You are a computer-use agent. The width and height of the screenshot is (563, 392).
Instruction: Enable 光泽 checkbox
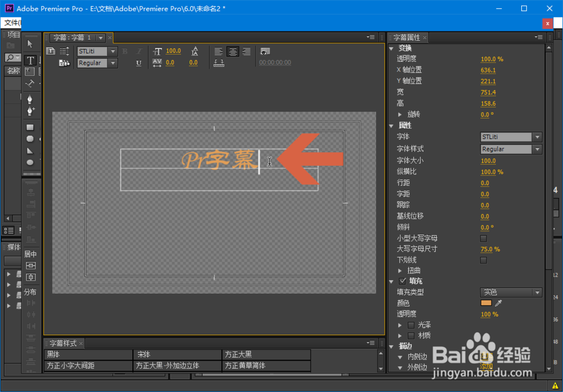pyautogui.click(x=411, y=325)
